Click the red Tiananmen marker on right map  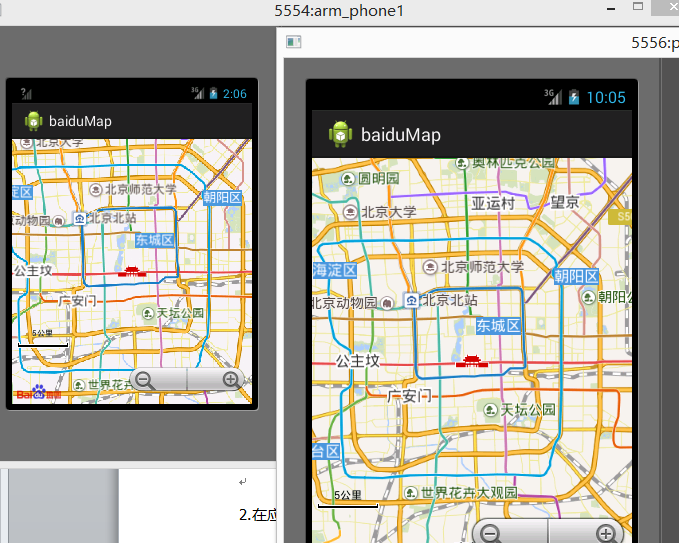(x=472, y=361)
